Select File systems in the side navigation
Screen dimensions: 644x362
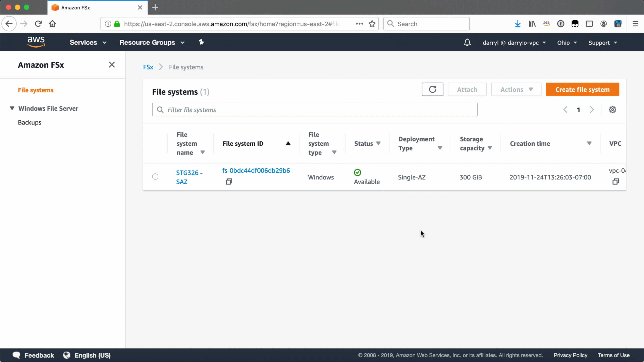pos(36,90)
